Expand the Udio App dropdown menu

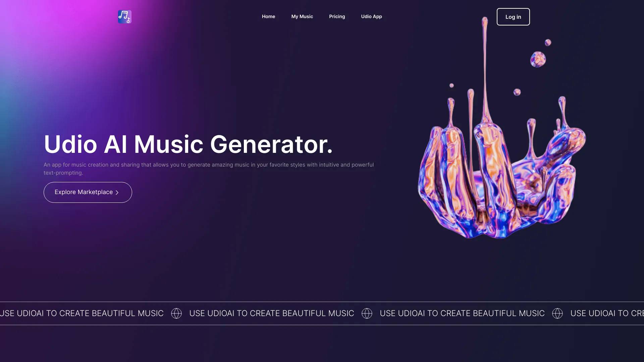click(372, 16)
